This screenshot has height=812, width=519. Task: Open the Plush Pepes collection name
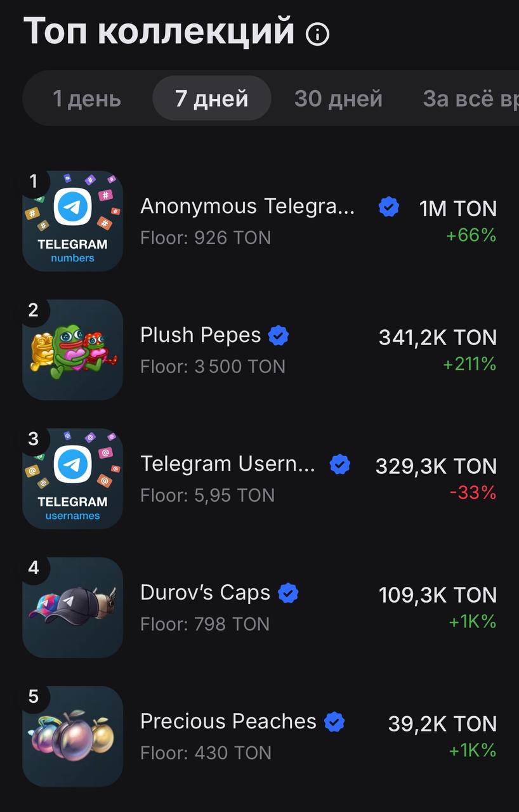(x=200, y=335)
